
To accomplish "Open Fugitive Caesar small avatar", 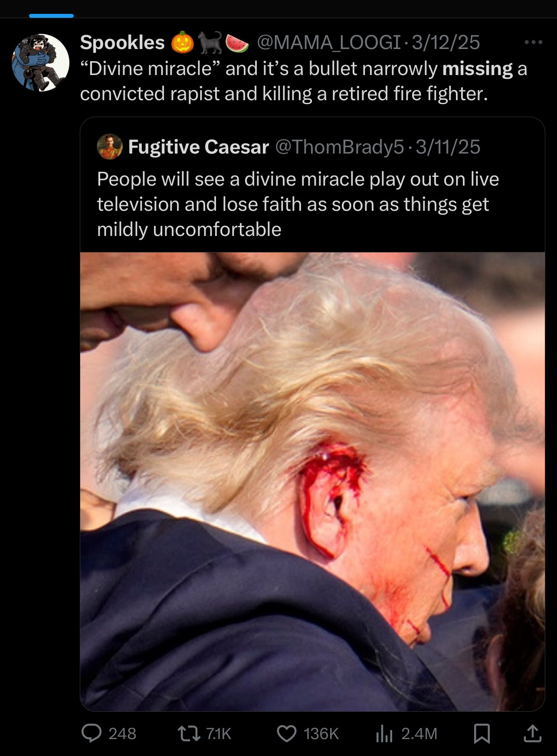I will 110,147.
